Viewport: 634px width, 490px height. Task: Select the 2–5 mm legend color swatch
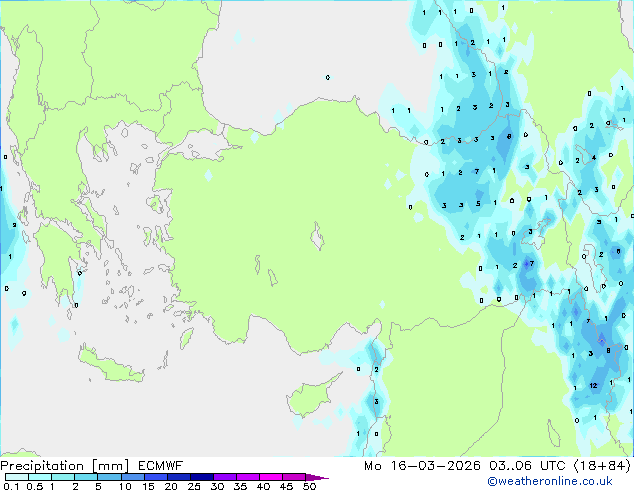[x=86, y=477]
